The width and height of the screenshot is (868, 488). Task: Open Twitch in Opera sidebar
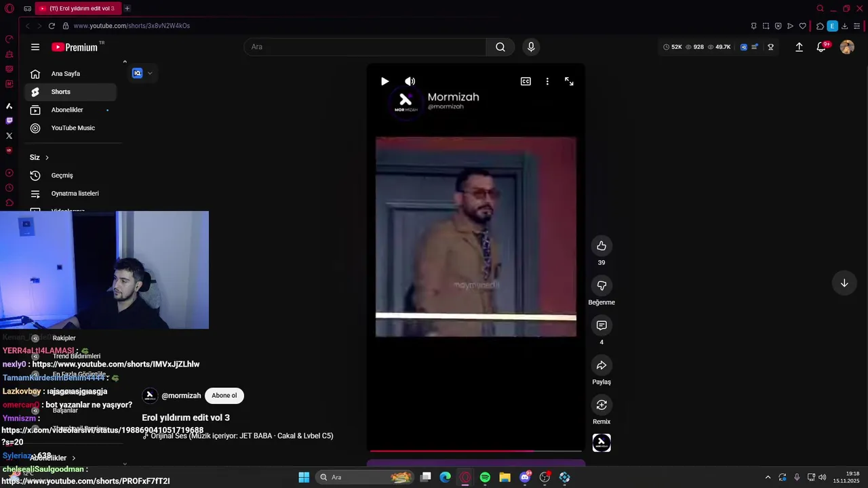[x=9, y=121]
